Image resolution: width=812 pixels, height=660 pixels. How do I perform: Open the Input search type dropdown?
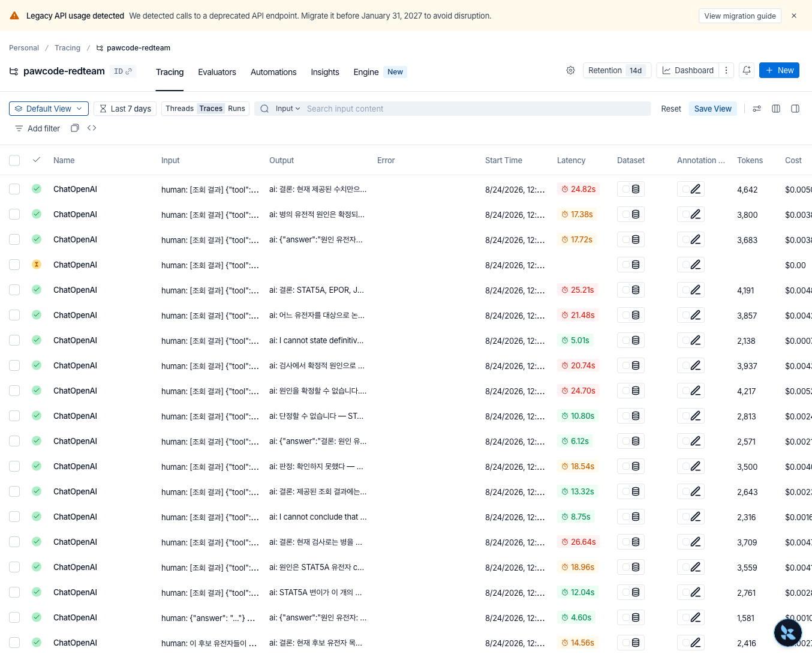tap(288, 109)
